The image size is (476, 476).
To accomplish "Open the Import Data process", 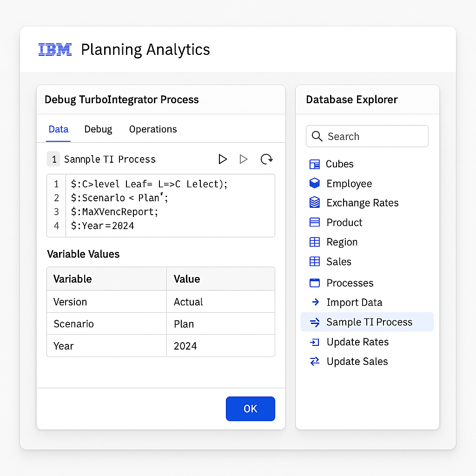I will [x=354, y=303].
